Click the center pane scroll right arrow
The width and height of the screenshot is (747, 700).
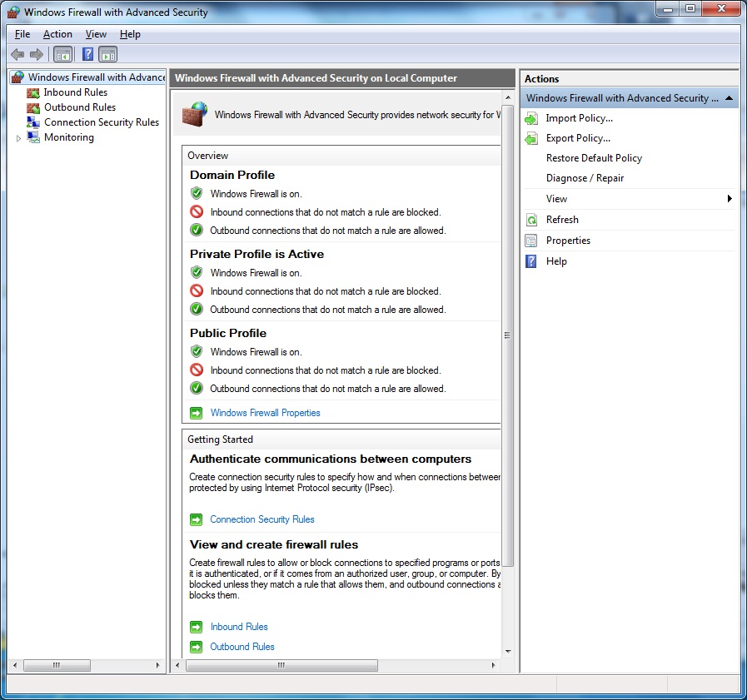click(x=494, y=665)
